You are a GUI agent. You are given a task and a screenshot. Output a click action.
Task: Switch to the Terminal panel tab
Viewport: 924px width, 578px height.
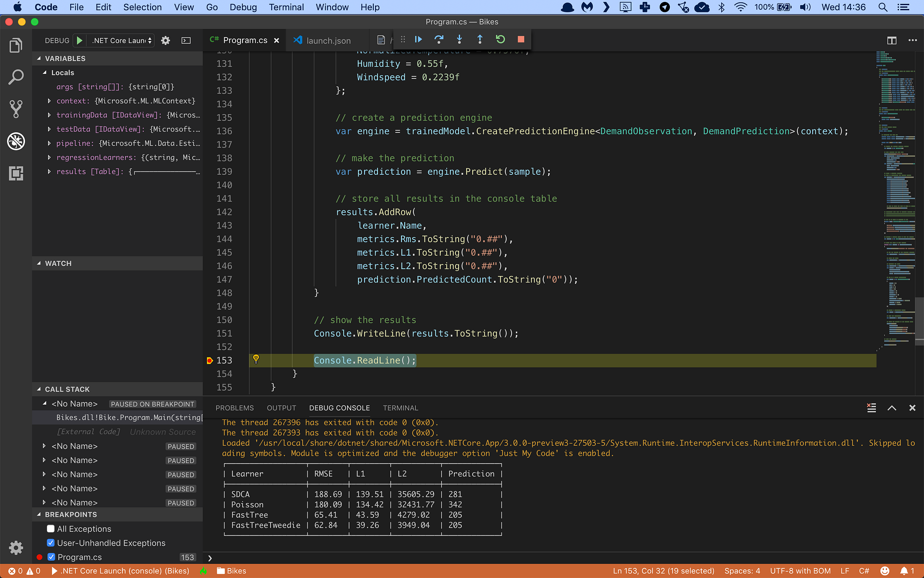[x=400, y=408]
